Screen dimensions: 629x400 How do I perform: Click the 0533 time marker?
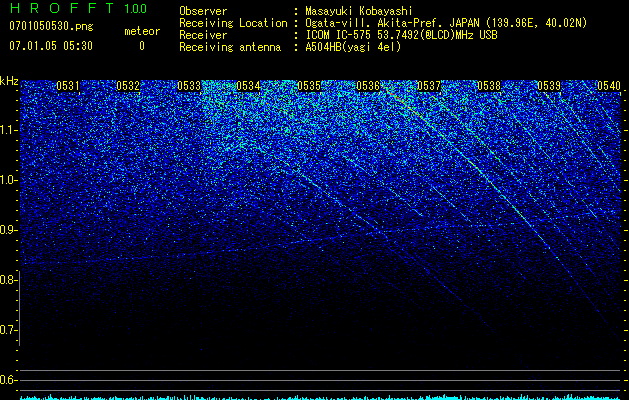(189, 86)
